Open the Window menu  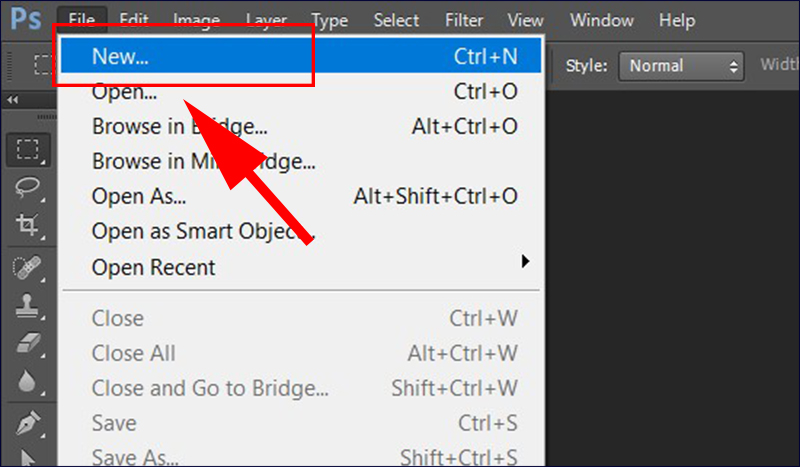coord(602,20)
